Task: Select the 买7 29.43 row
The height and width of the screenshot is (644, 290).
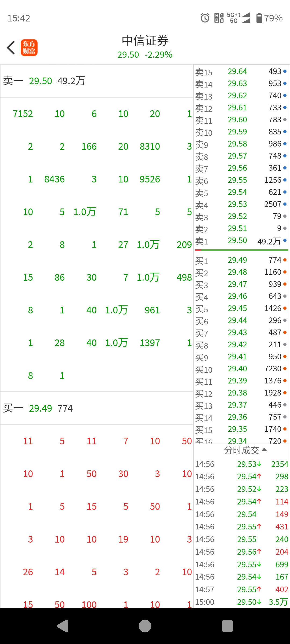Action: point(241,333)
